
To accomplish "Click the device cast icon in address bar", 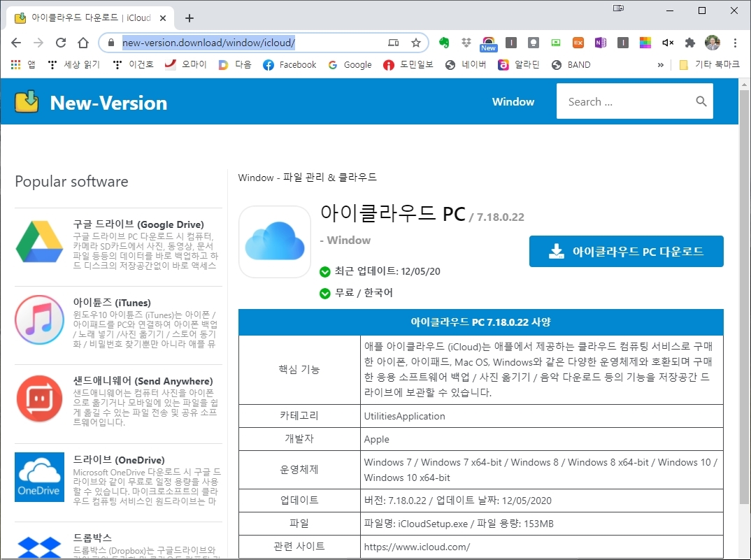I will (x=393, y=43).
